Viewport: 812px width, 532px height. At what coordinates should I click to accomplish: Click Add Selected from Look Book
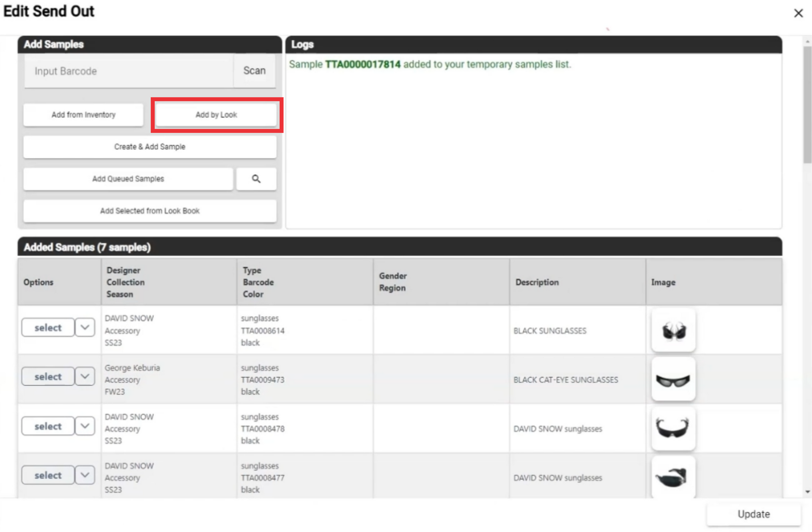pyautogui.click(x=150, y=211)
